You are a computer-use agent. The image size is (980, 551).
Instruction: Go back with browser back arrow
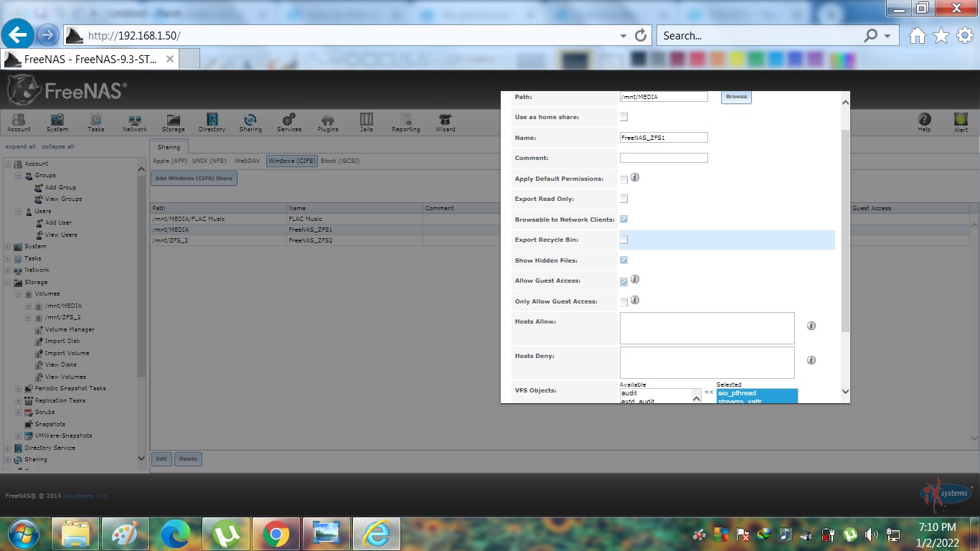point(17,34)
